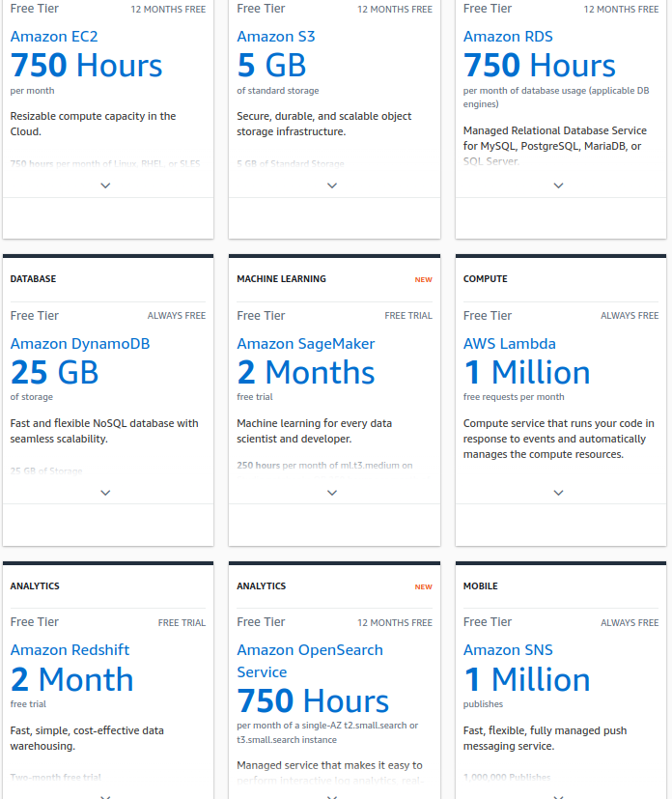Click the Lambda '1 Million' heading
The height and width of the screenshot is (799, 672).
pyautogui.click(x=527, y=373)
